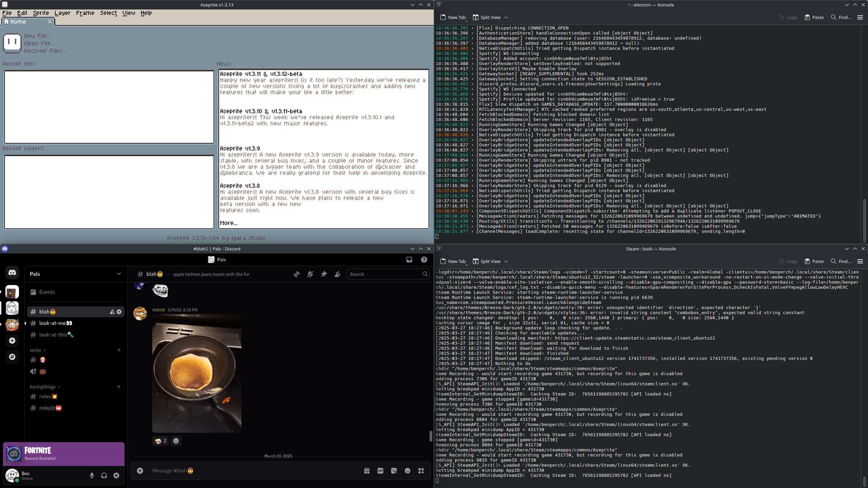868x488 pixels.
Task: Click New Tab in electron Konsole toolbar
Action: (x=453, y=17)
